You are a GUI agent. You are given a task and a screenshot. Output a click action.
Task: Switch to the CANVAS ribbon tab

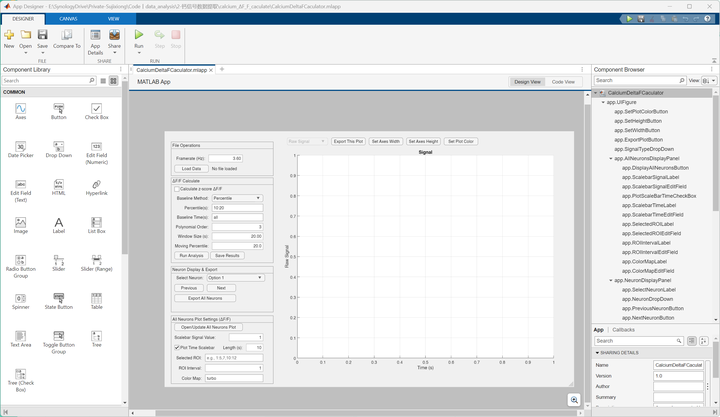click(x=68, y=19)
